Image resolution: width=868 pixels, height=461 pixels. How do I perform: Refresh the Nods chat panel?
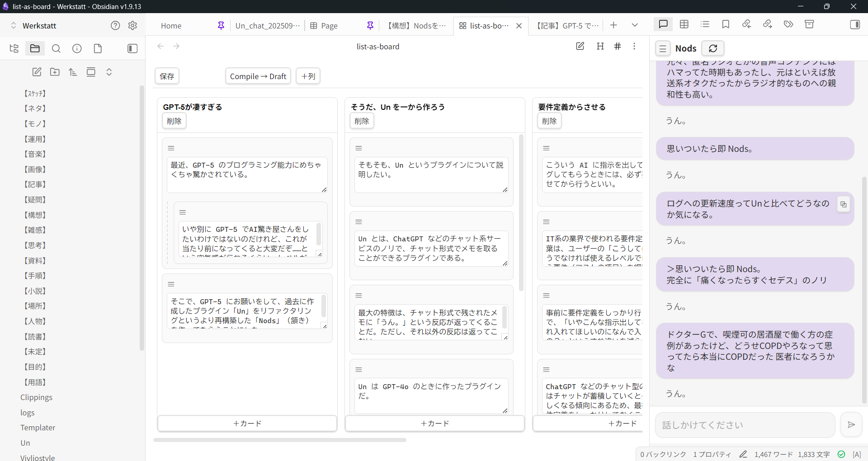pyautogui.click(x=713, y=48)
